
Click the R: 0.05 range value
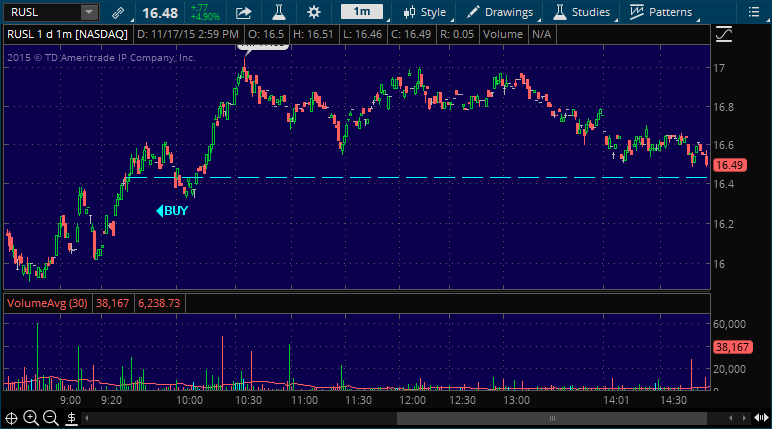456,34
